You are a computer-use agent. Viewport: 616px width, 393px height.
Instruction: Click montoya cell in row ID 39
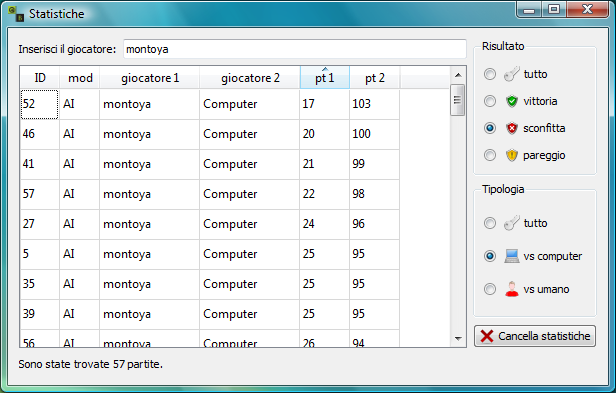pyautogui.click(x=149, y=314)
